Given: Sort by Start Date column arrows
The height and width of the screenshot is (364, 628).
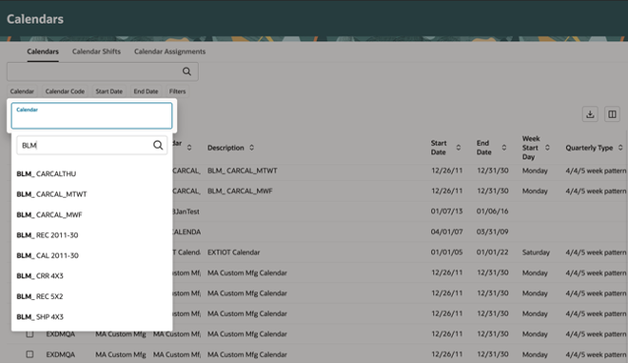Looking at the screenshot, I should point(458,148).
